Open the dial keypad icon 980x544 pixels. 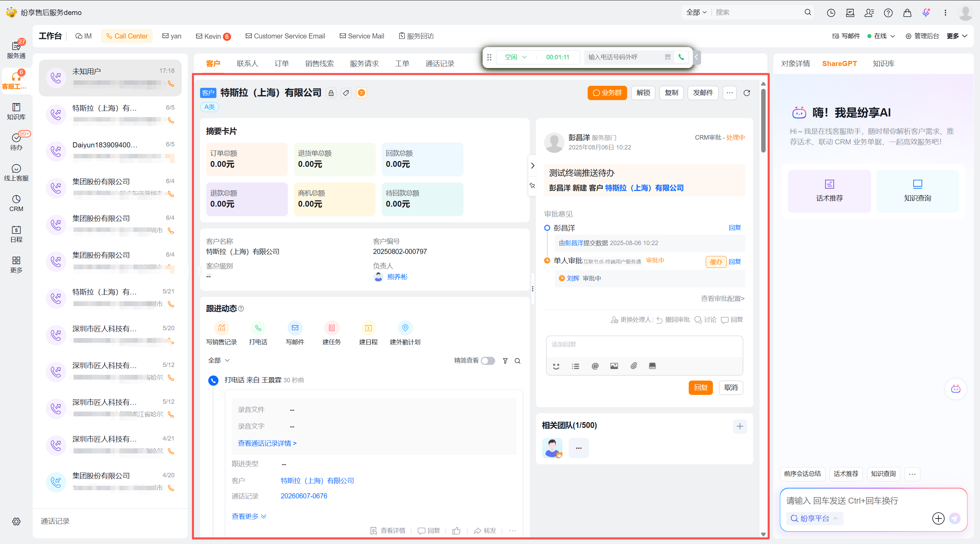click(x=667, y=57)
